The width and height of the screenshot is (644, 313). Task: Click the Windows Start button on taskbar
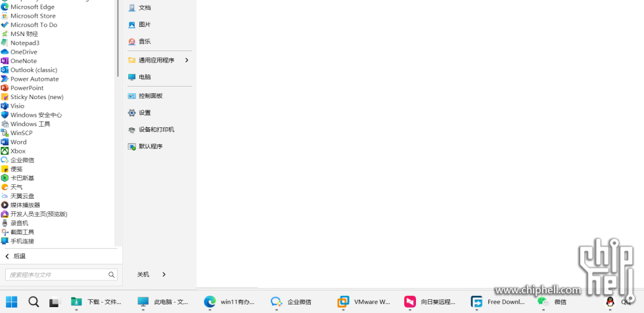(x=12, y=302)
